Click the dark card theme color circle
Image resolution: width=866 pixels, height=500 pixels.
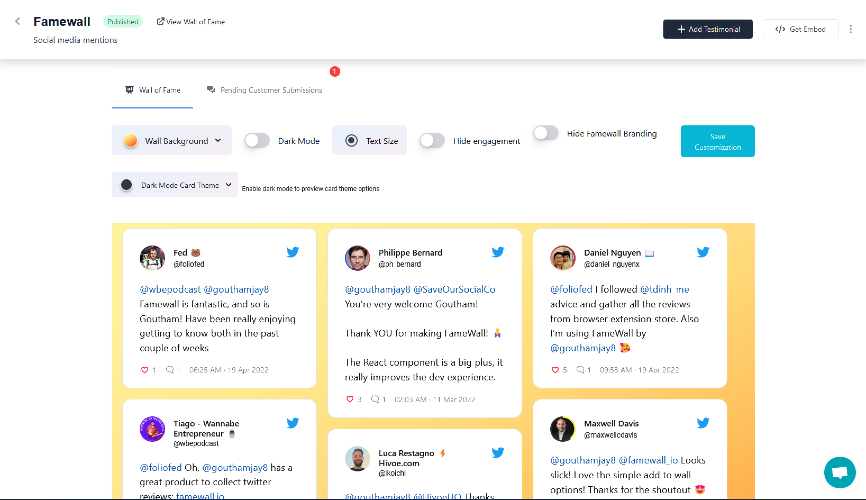click(126, 185)
